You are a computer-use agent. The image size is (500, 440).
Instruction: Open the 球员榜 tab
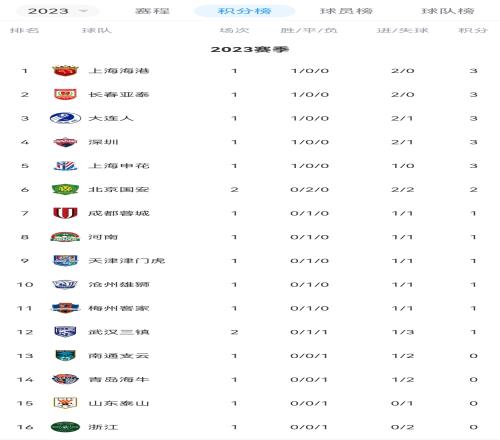tap(346, 11)
